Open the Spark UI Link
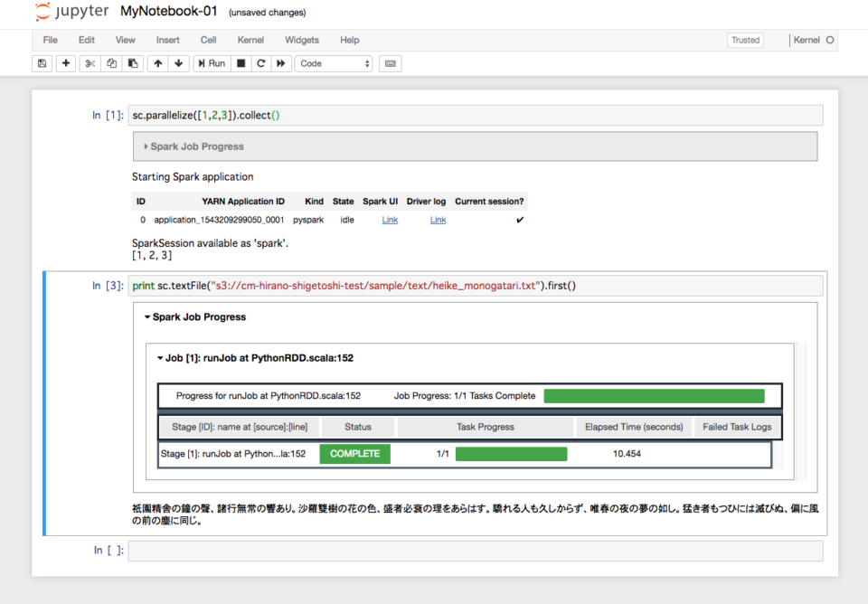 (390, 220)
